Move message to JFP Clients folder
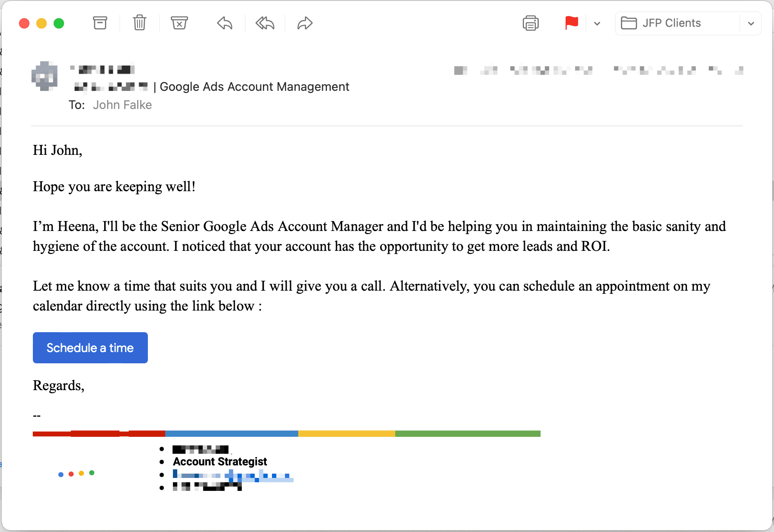 (x=678, y=23)
